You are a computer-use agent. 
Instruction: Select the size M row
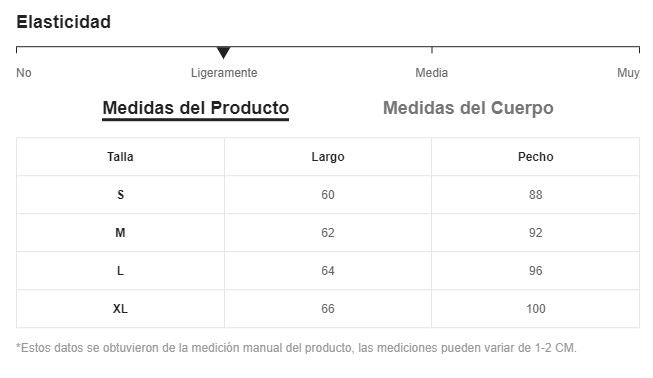(x=328, y=232)
